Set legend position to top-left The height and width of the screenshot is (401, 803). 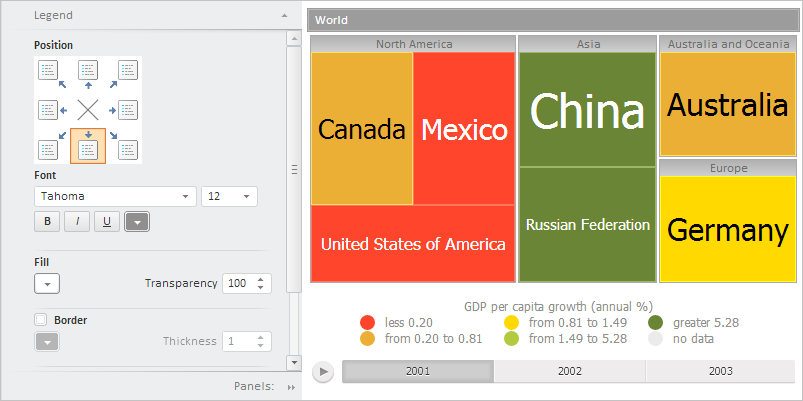(x=48, y=70)
